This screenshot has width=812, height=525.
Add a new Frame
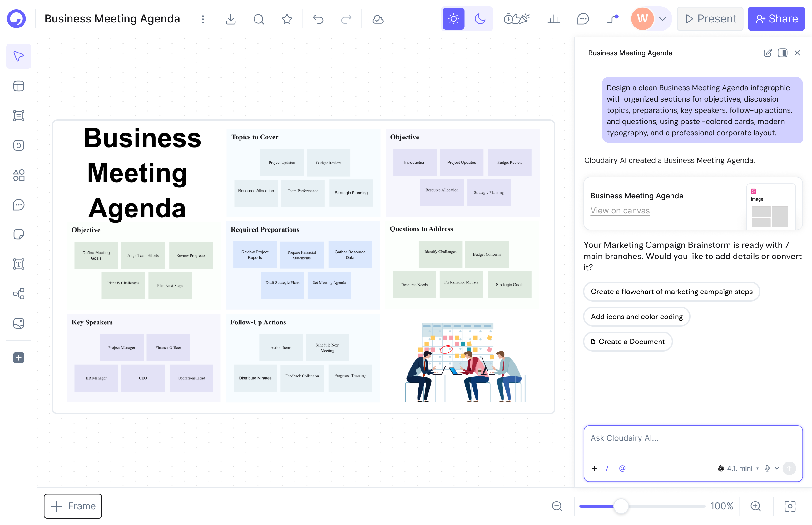click(73, 506)
